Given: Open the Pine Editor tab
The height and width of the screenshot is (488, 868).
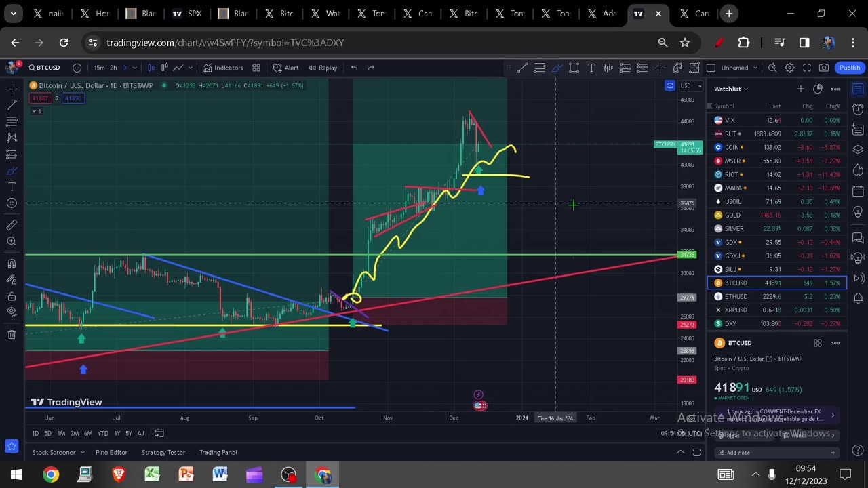Looking at the screenshot, I should pyautogui.click(x=111, y=452).
